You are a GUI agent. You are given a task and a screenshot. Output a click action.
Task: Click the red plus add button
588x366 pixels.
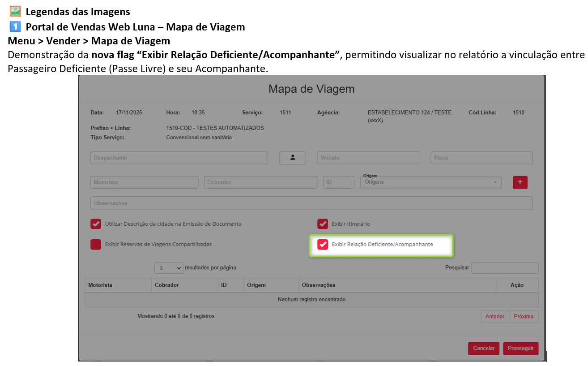[x=520, y=182]
